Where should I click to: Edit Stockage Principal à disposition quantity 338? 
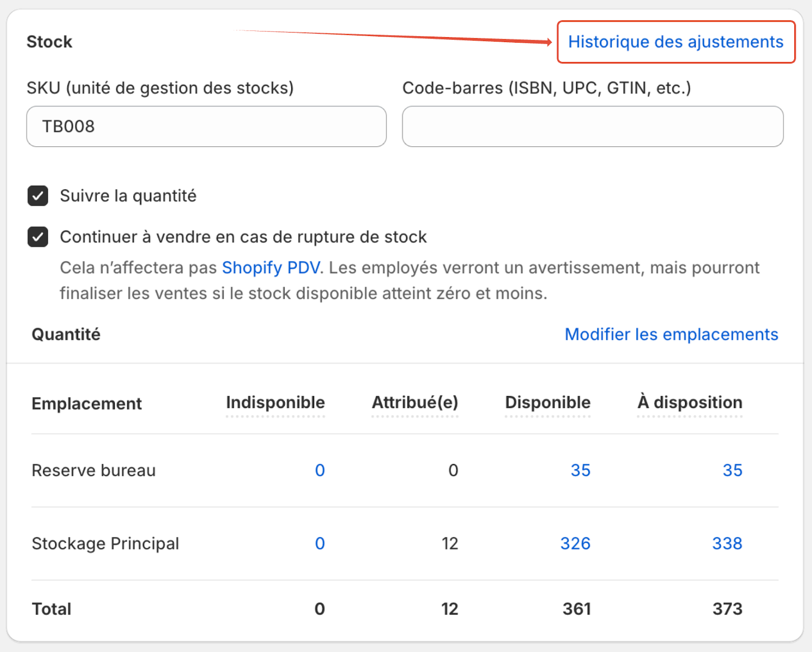click(727, 543)
